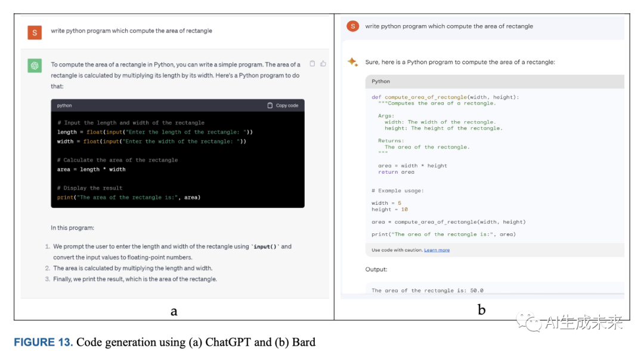Click the comment '# Calculate the area of the rectangle'
This screenshot has width=644, height=351.
pos(117,160)
